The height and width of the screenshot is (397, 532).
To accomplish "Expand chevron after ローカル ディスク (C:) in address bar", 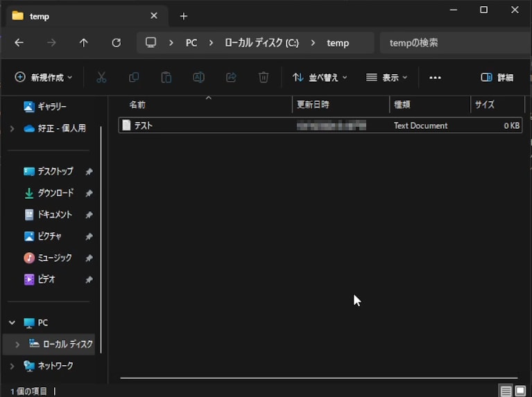I will [313, 43].
